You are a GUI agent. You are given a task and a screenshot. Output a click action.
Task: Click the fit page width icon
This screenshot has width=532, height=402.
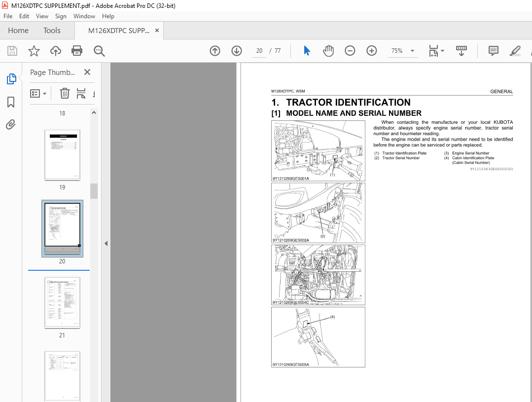click(x=433, y=51)
